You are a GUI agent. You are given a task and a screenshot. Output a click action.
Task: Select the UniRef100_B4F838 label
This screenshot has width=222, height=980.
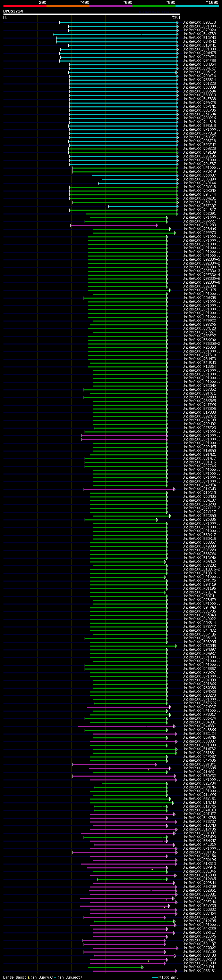[x=199, y=99]
